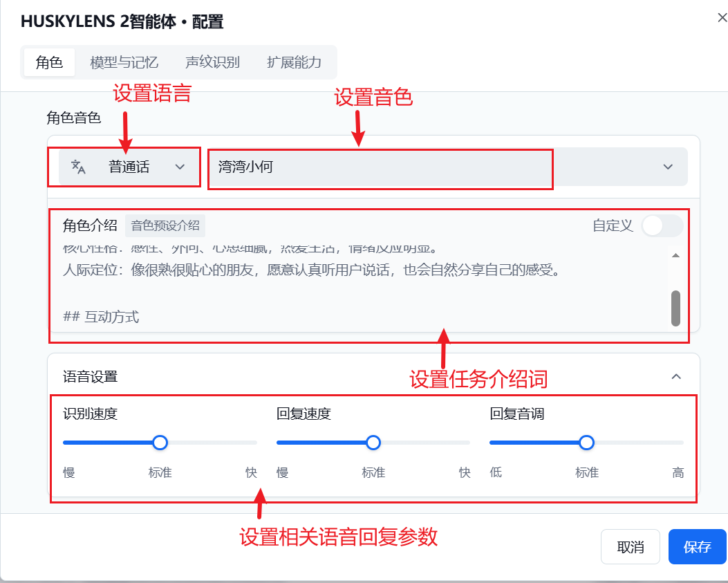Click inside the 角色介绍 text area
This screenshot has height=583, width=728.
(364, 287)
